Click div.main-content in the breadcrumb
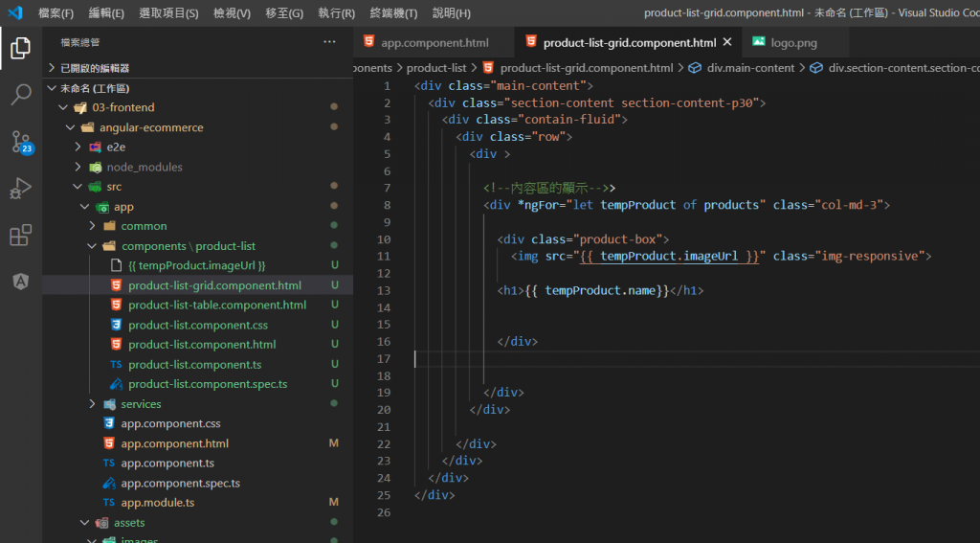This screenshot has height=543, width=980. click(x=750, y=68)
